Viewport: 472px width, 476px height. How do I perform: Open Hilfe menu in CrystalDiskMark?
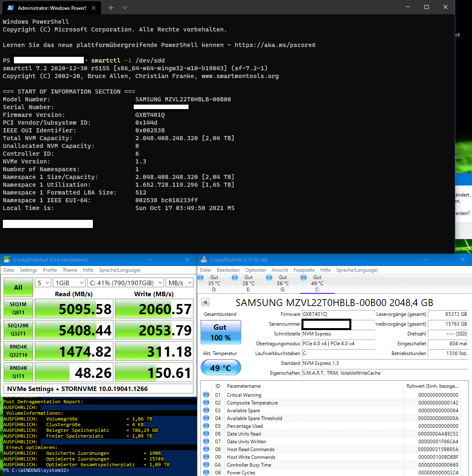[88, 270]
